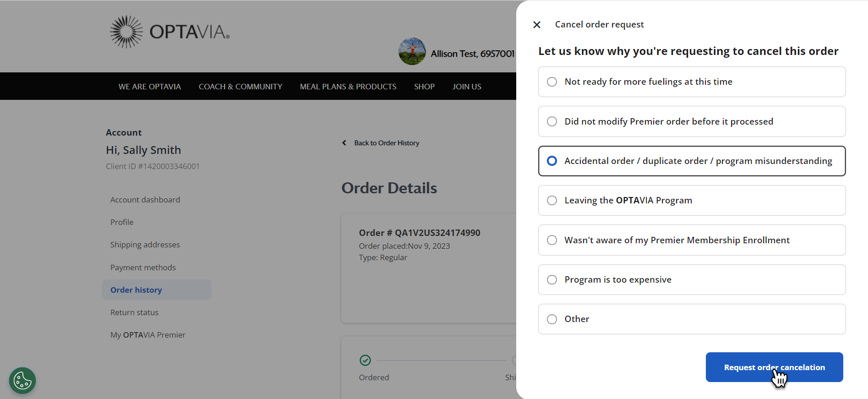
Task: Go to Payment methods page
Action: [143, 267]
